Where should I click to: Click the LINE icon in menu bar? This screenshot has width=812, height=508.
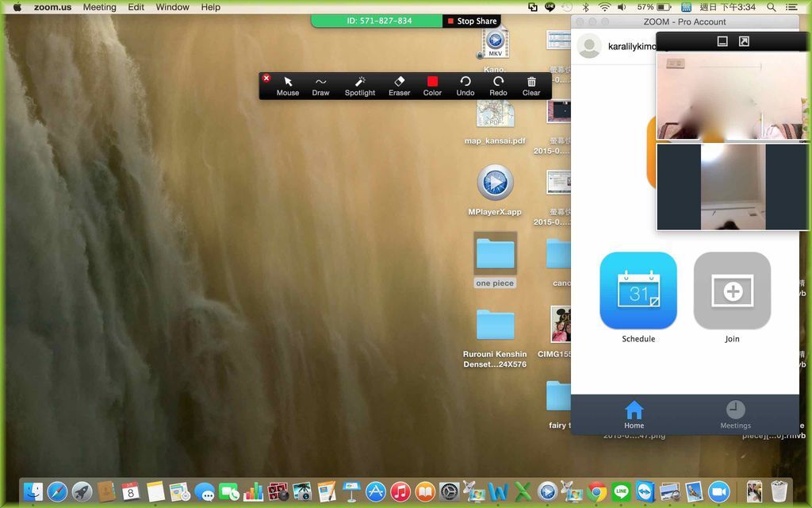pyautogui.click(x=550, y=7)
